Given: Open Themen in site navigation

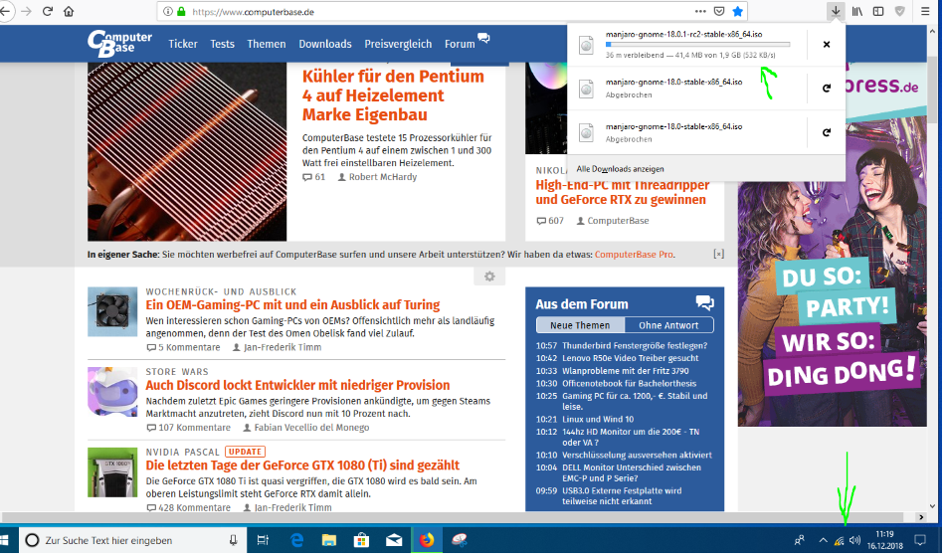Looking at the screenshot, I should pos(266,44).
